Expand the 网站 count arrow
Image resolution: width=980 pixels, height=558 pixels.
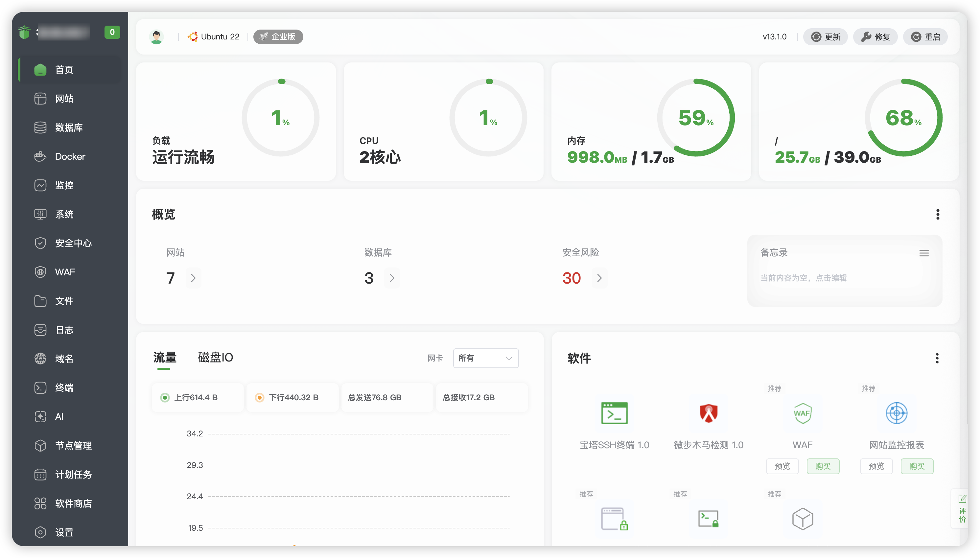(x=193, y=278)
